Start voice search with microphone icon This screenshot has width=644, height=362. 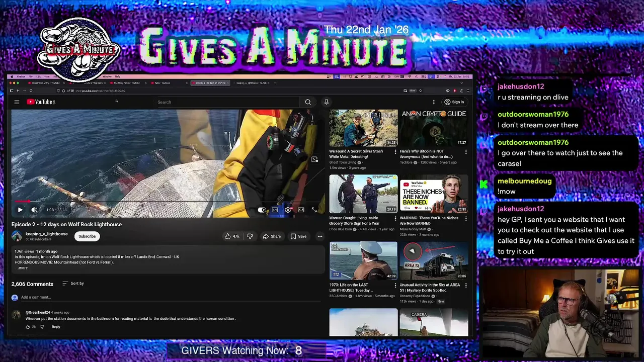pos(327,102)
